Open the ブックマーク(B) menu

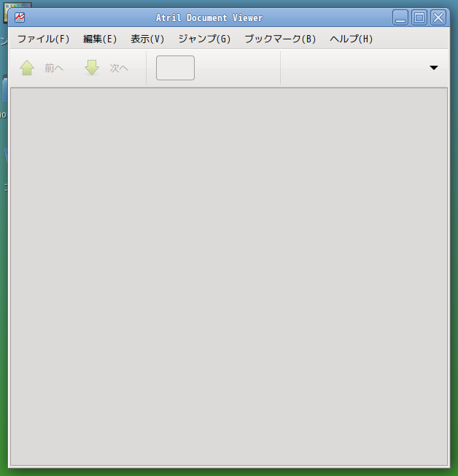click(280, 39)
